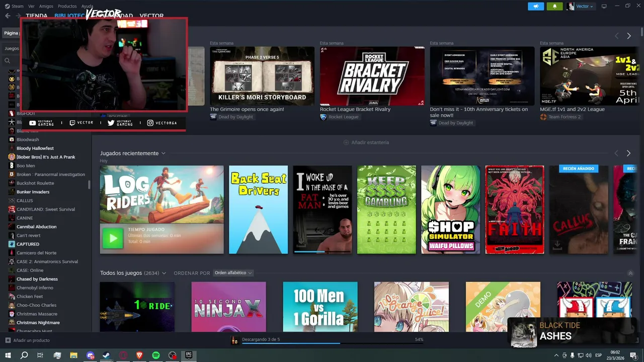Click the green play button for Log Riders
Image resolution: width=644 pixels, height=362 pixels.
[112, 239]
